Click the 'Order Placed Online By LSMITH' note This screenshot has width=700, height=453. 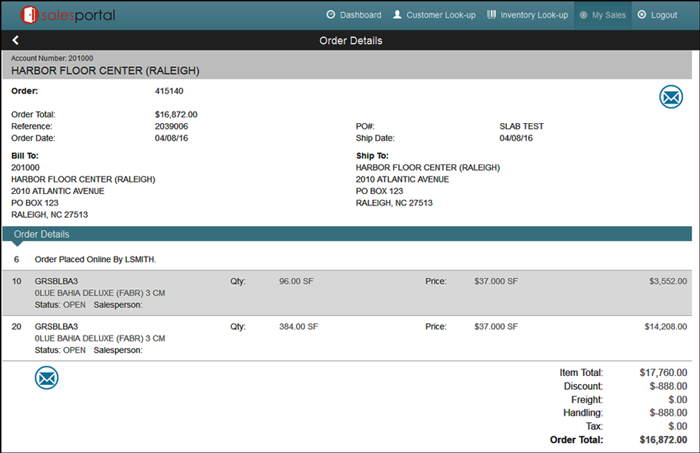[95, 259]
